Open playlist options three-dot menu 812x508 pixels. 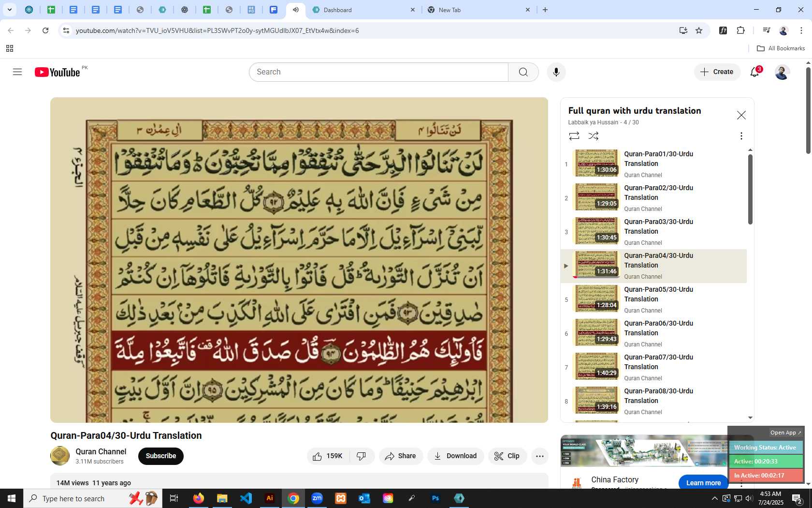741,136
